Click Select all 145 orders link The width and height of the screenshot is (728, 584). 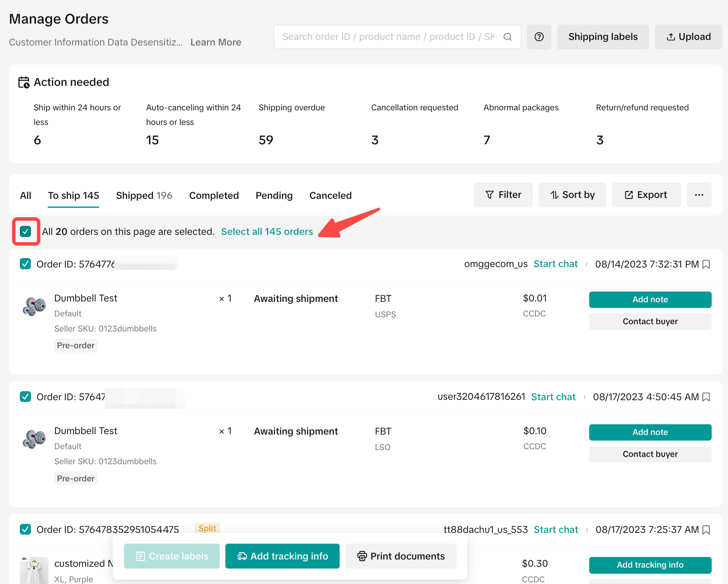click(267, 231)
